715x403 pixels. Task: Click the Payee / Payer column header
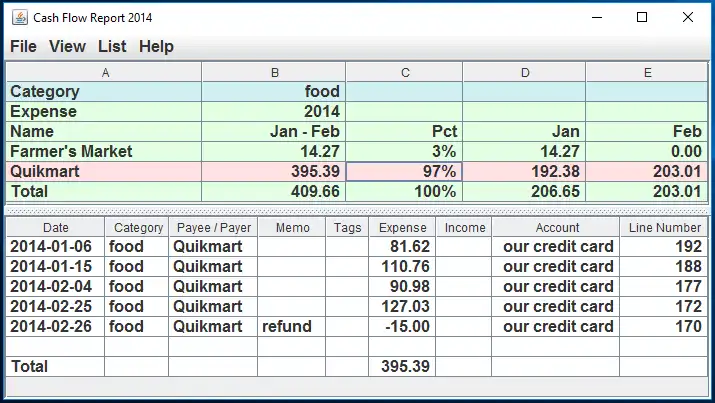pyautogui.click(x=213, y=228)
